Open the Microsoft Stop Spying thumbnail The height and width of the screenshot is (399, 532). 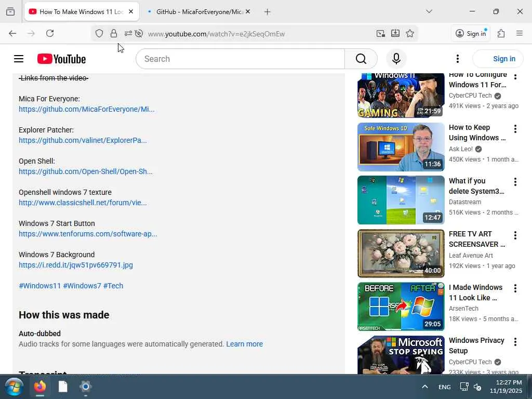coord(401,355)
